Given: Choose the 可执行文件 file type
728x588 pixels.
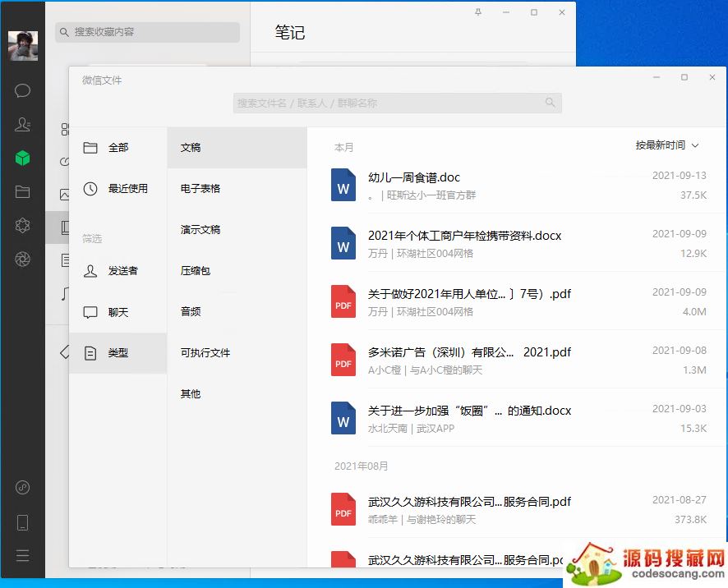Looking at the screenshot, I should tap(237, 352).
